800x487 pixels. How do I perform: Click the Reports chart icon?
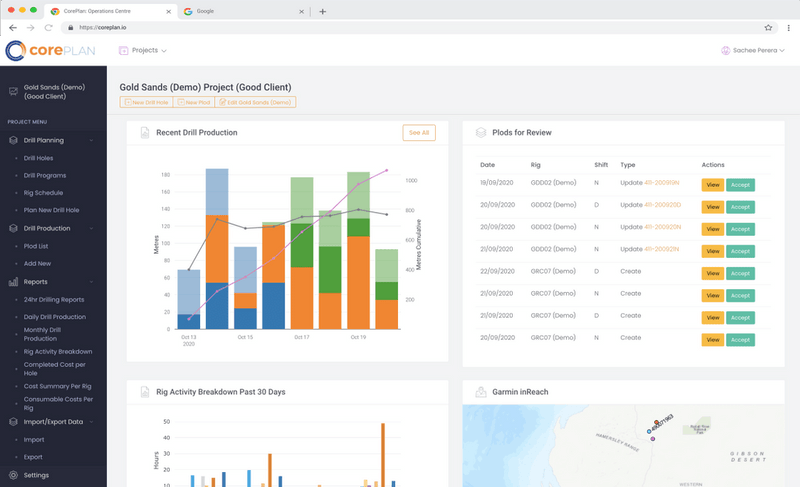(x=13, y=282)
